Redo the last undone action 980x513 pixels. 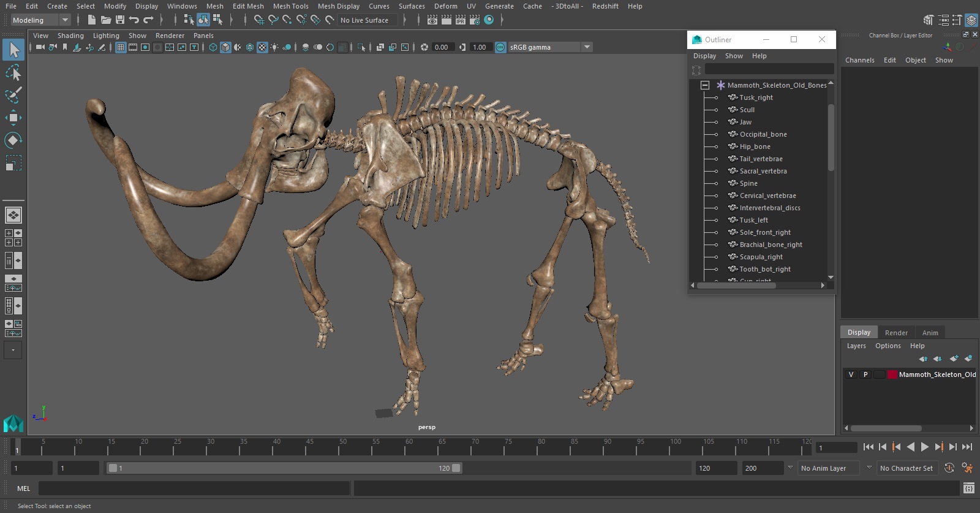pos(148,20)
